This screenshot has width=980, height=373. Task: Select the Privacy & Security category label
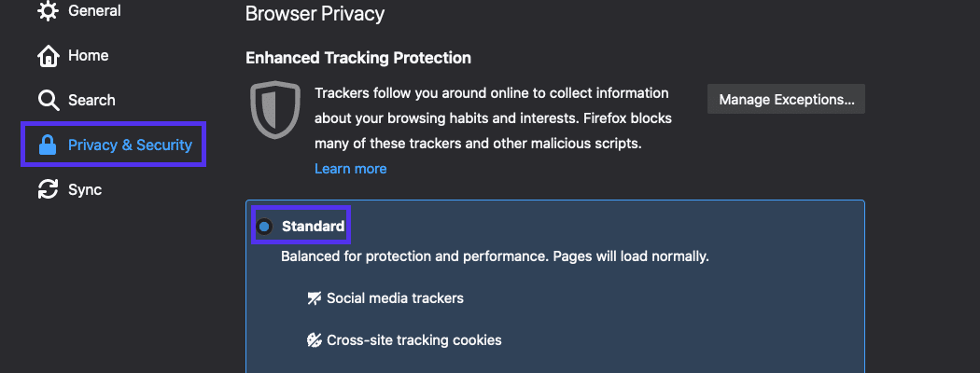[130, 145]
